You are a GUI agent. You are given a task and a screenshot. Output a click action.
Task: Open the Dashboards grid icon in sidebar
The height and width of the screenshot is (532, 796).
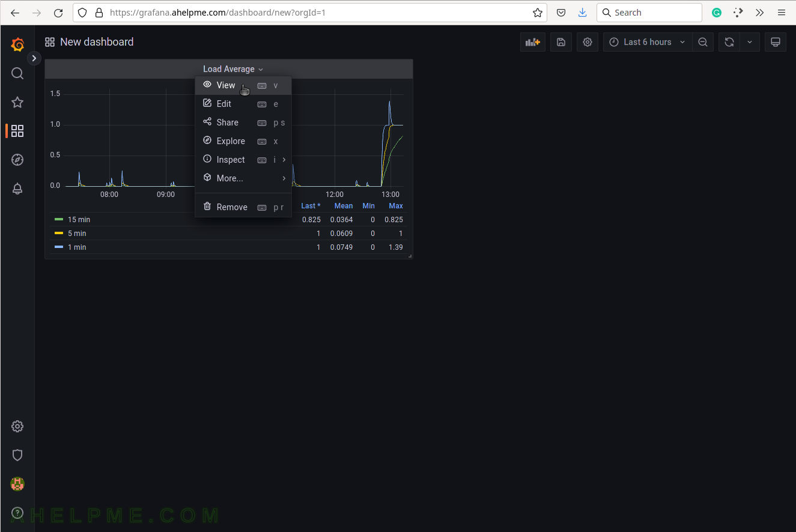click(17, 131)
